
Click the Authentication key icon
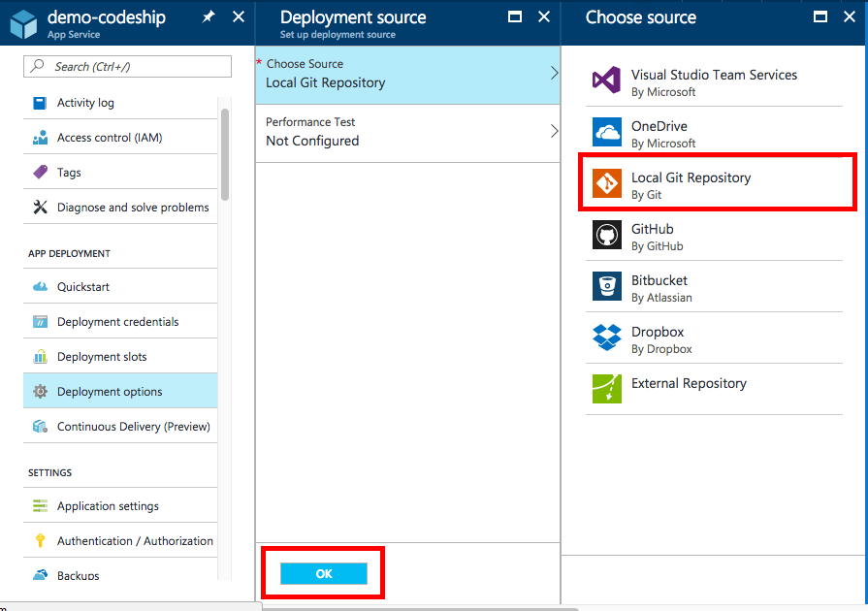click(x=40, y=541)
